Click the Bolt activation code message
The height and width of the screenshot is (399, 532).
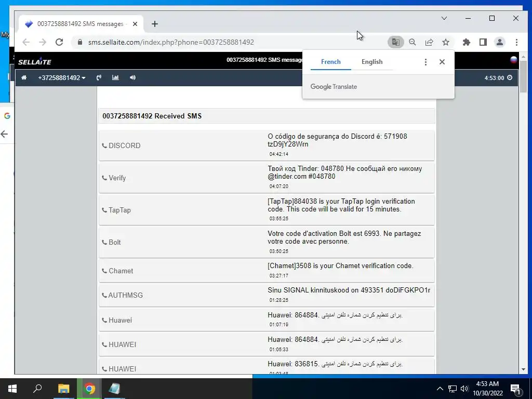[344, 237]
